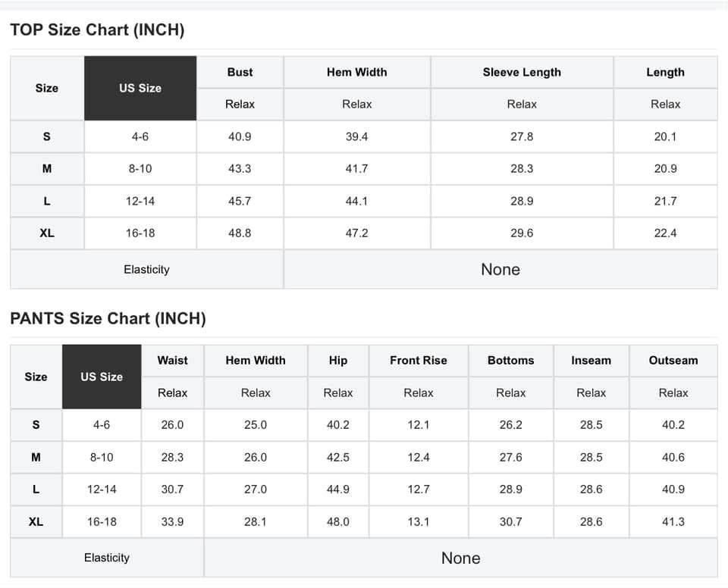The height and width of the screenshot is (588, 728).
Task: Click the US Size header in PANTS chart
Action: point(102,377)
